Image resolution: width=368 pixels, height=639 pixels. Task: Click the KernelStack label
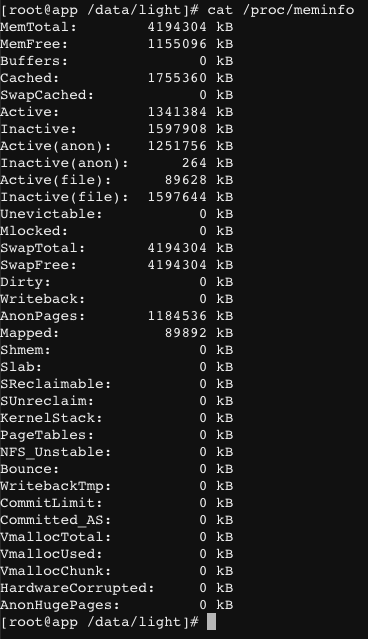coord(51,418)
